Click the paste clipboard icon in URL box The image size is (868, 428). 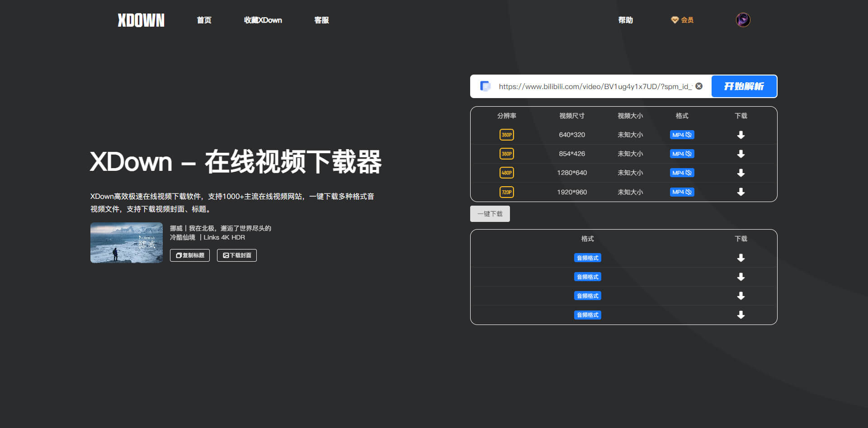485,86
